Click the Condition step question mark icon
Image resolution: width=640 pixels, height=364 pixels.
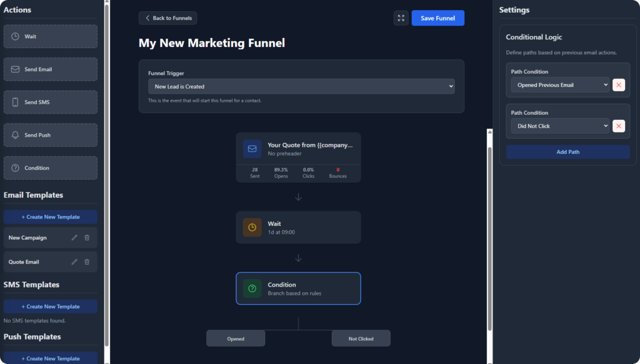(252, 288)
